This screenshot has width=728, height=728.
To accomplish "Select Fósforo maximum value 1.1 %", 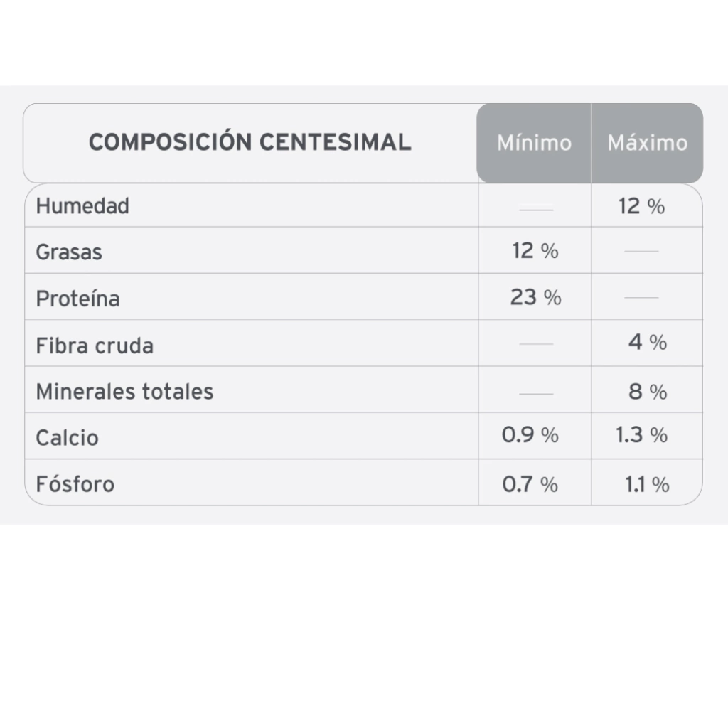I will pyautogui.click(x=647, y=484).
